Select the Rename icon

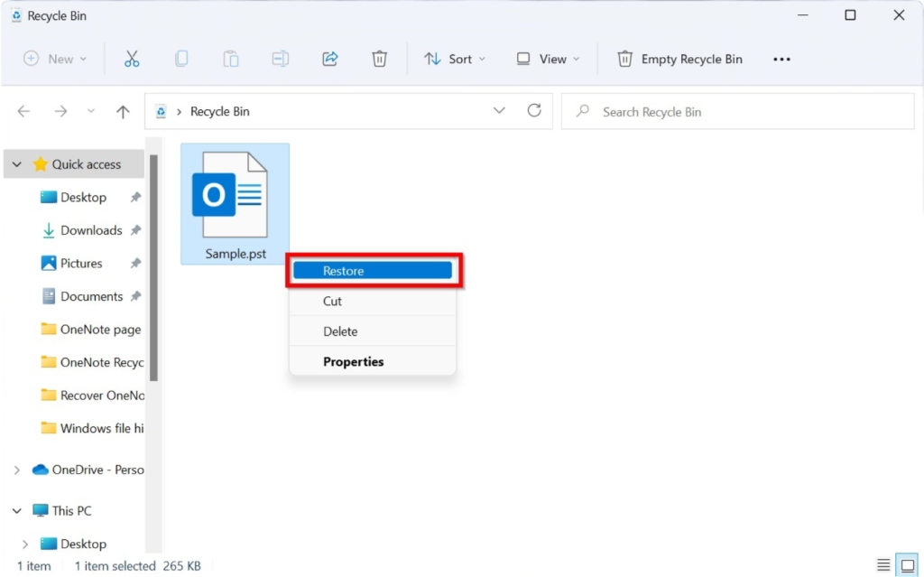[280, 59]
